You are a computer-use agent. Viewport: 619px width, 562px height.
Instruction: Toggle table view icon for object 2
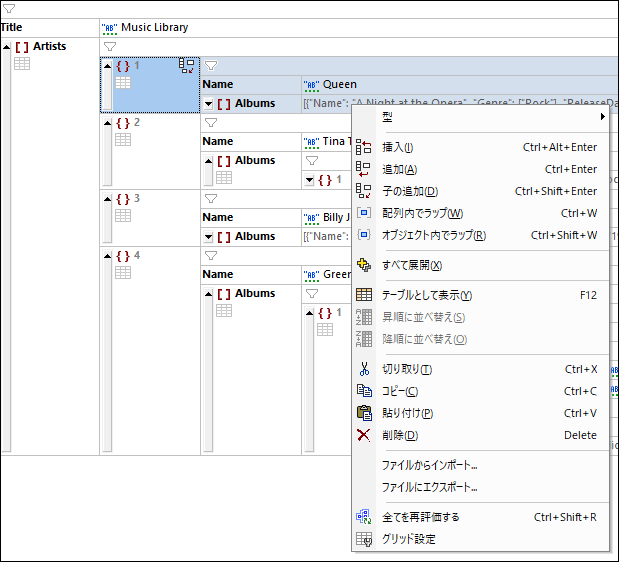tap(123, 140)
